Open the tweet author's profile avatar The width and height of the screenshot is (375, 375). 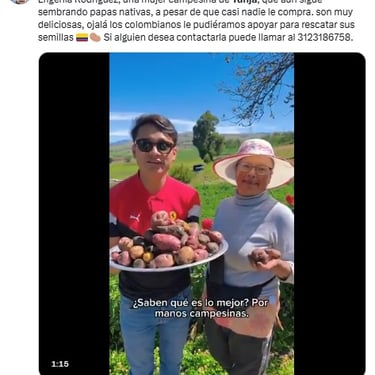tap(19, 1)
